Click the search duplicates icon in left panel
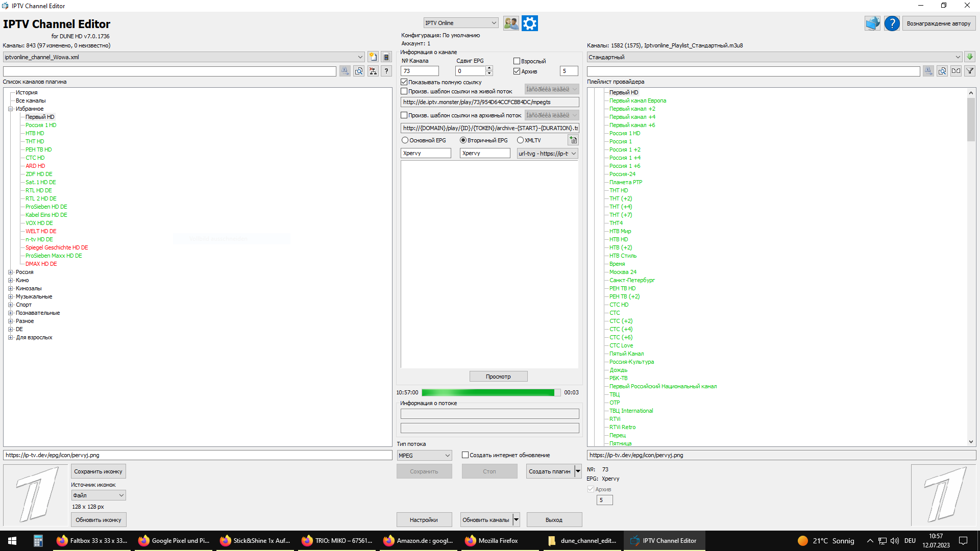 coord(359,71)
